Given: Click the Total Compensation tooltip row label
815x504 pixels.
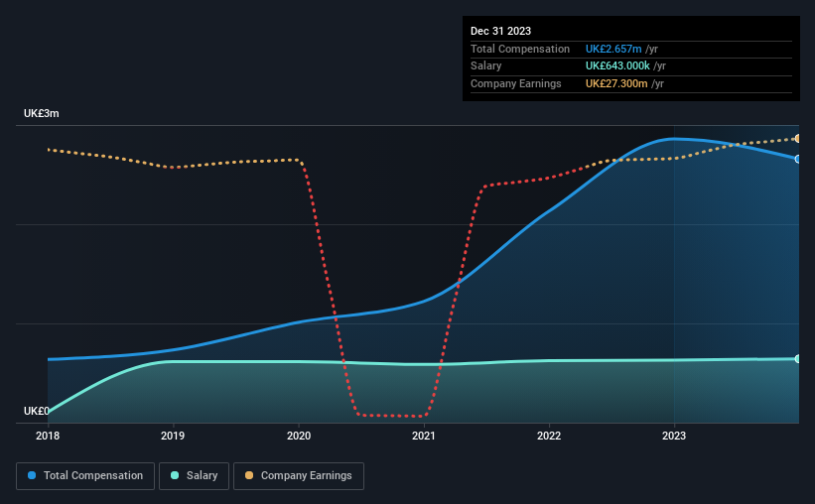Looking at the screenshot, I should (x=520, y=49).
